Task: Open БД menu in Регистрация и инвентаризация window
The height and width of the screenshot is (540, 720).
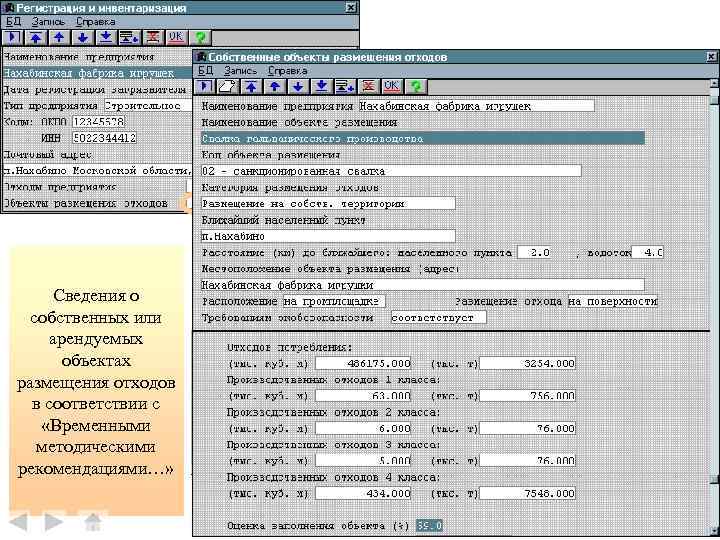Action: [13, 22]
